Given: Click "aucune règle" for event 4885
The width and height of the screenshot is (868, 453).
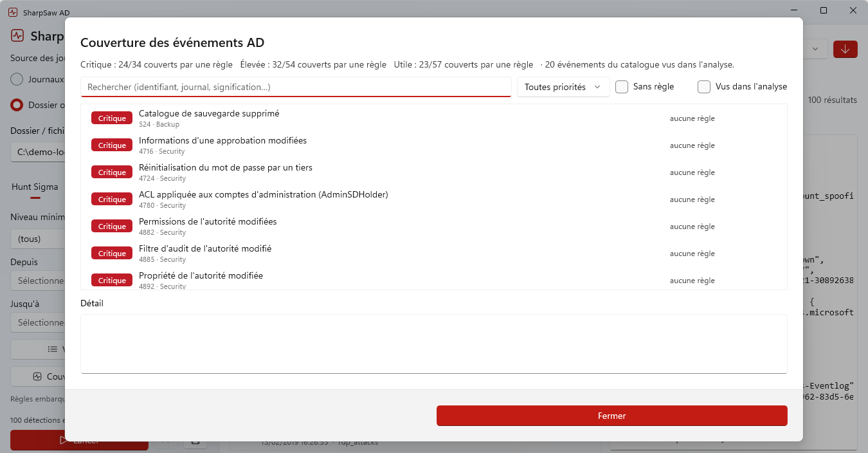Looking at the screenshot, I should tap(692, 254).
